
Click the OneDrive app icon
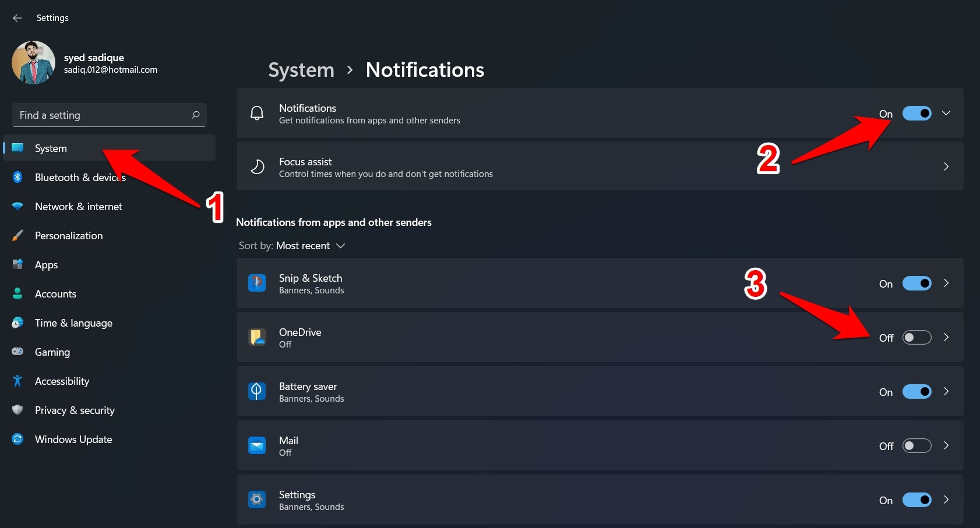click(x=257, y=338)
